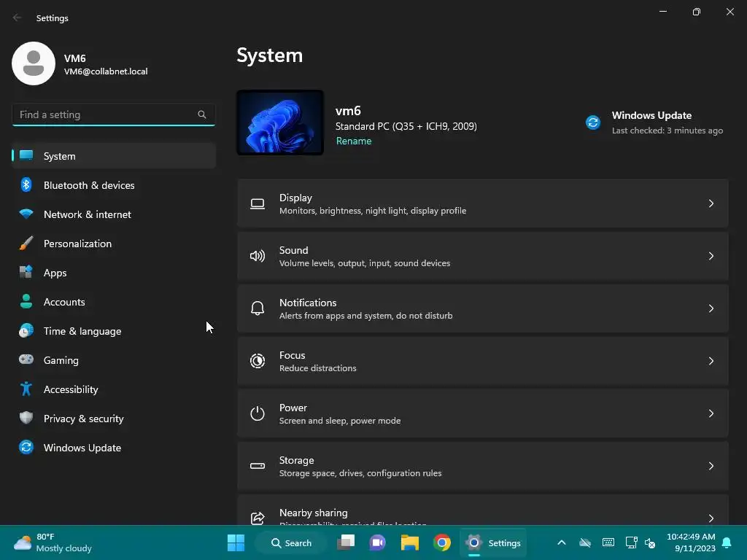This screenshot has width=747, height=560.
Task: Select the Privacy & security label in sidebar
Action: click(83, 419)
